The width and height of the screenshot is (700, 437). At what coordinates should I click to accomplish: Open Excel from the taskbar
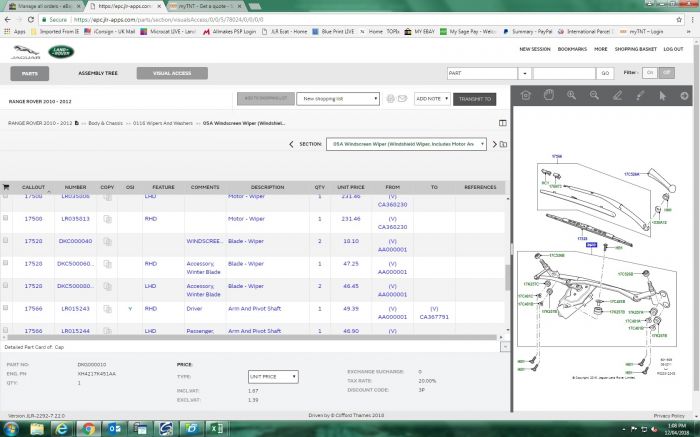tap(217, 429)
